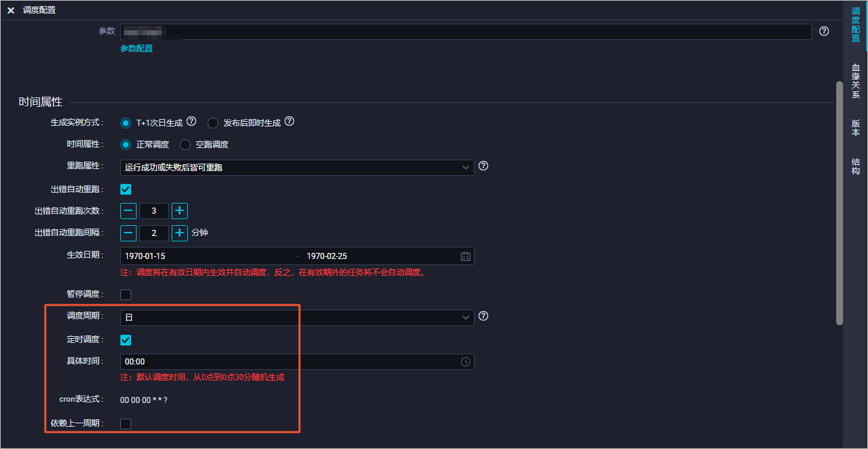
Task: Click the help icon beside the parameter field
Action: (x=823, y=31)
